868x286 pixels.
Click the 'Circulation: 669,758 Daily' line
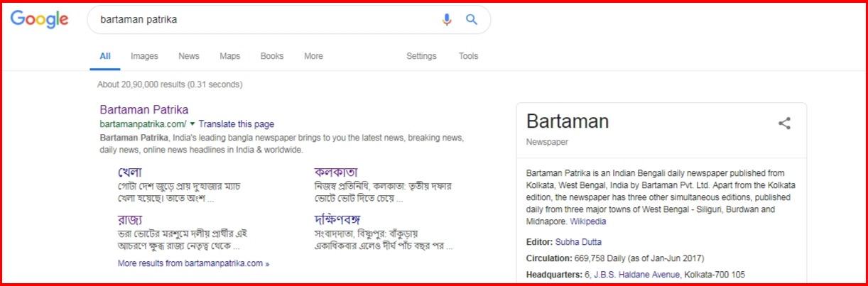[x=615, y=258]
